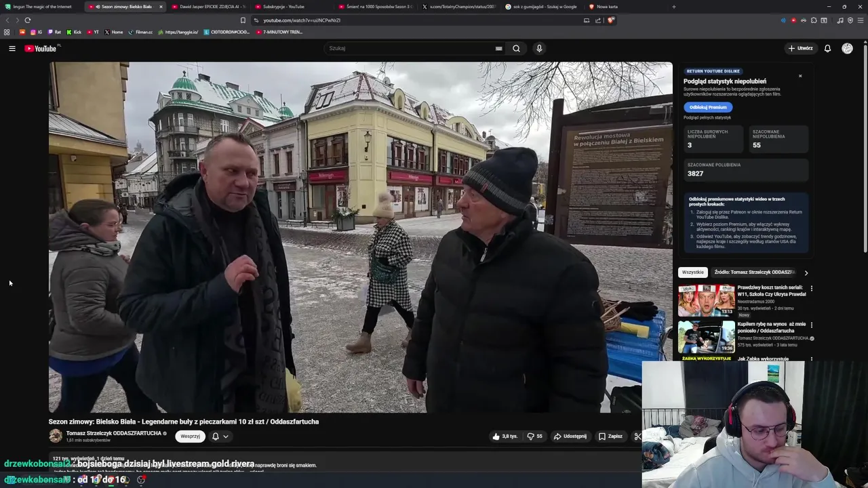This screenshot has width=868, height=488.
Task: Switch to sok z gumijagód Google tab
Action: click(541, 7)
